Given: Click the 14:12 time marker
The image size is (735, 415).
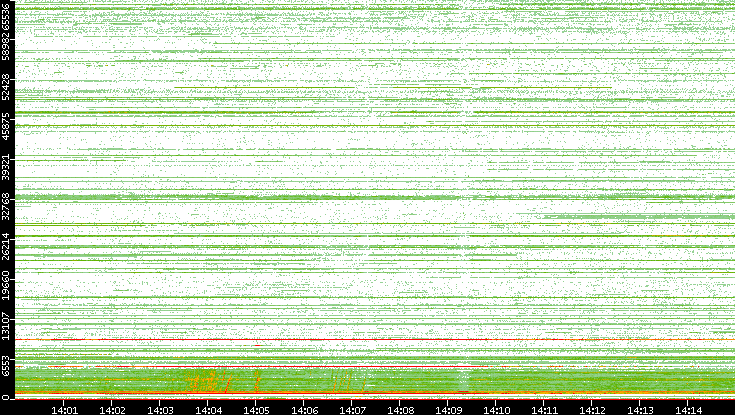Looking at the screenshot, I should coord(593,409).
